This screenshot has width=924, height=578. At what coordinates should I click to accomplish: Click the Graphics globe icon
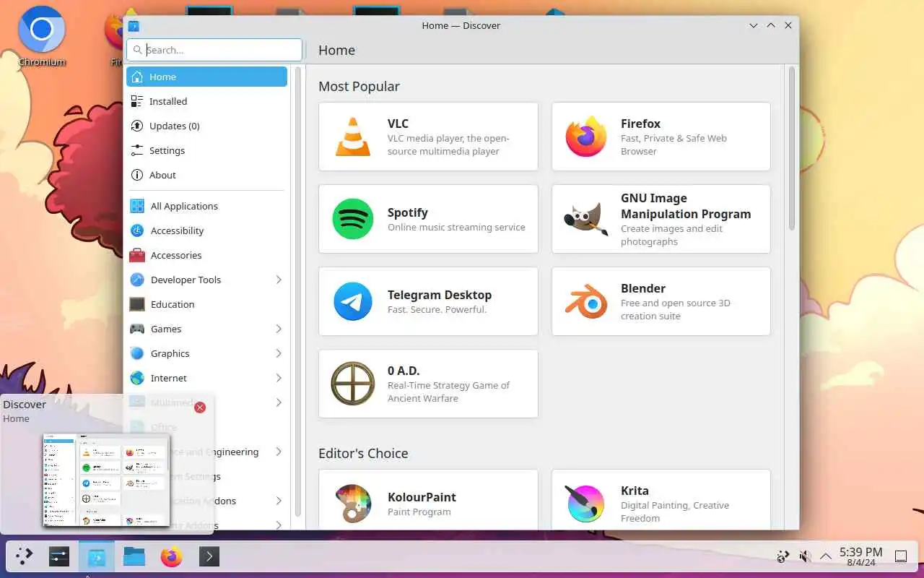(x=137, y=353)
